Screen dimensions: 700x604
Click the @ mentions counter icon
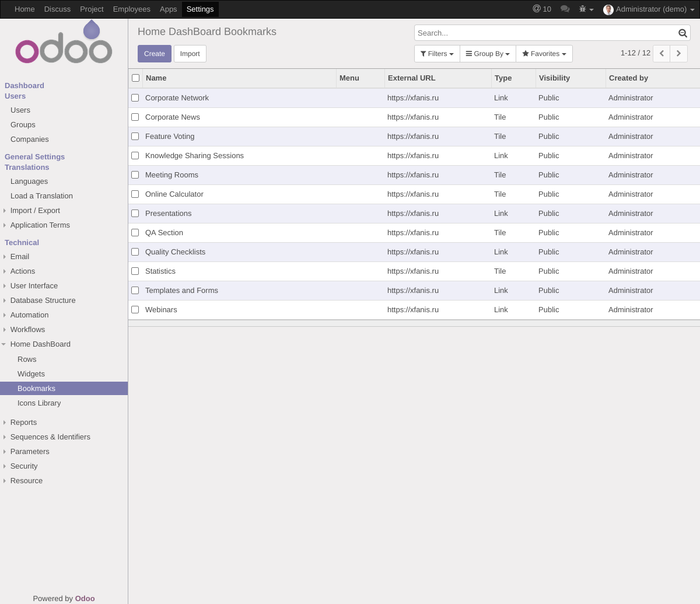pyautogui.click(x=541, y=9)
